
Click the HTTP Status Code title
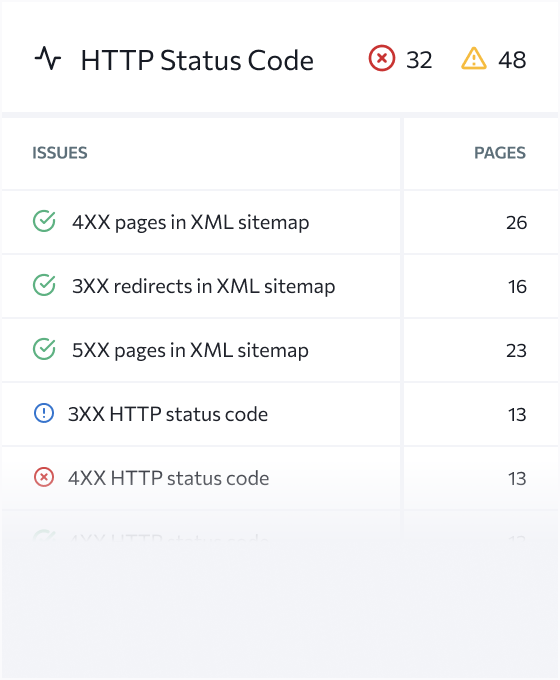(197, 60)
